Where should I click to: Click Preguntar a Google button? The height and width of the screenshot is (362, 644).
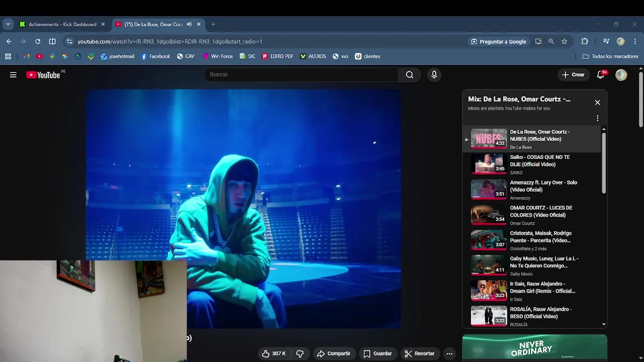click(x=499, y=41)
